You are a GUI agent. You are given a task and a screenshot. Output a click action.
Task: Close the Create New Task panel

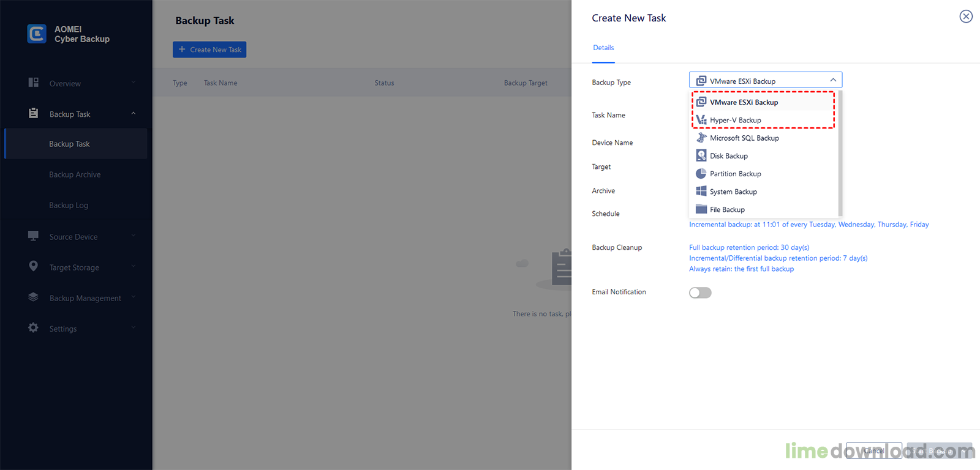coord(966,17)
